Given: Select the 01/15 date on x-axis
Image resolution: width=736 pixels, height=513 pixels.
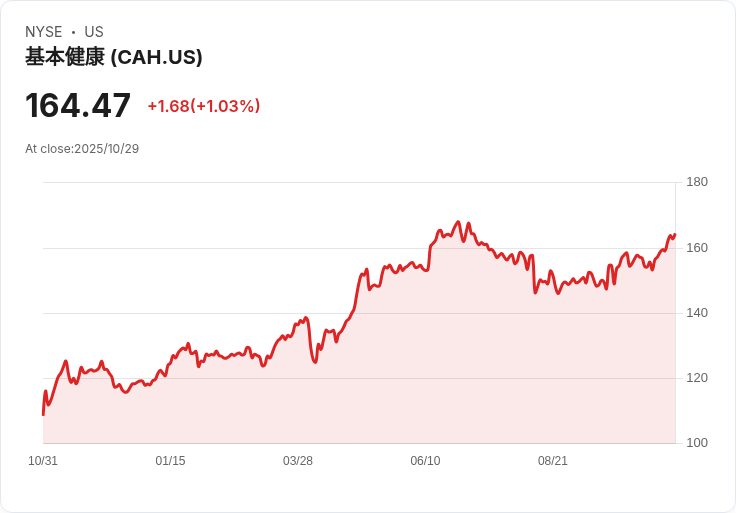Looking at the screenshot, I should [170, 461].
